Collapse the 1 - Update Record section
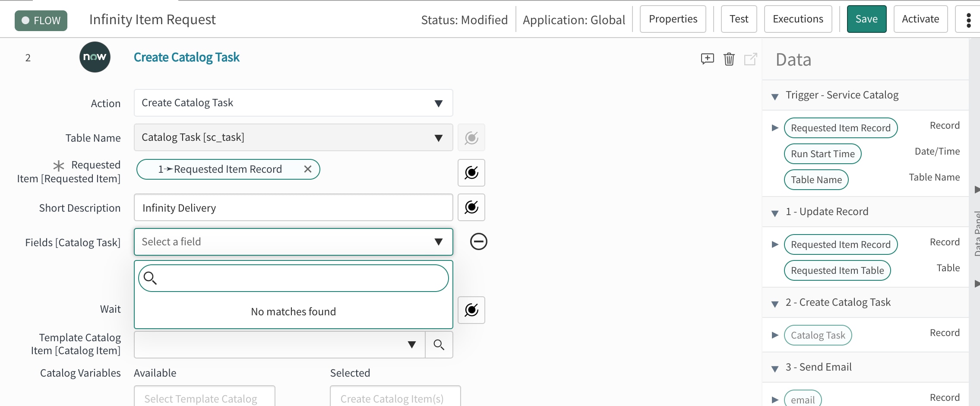Image resolution: width=980 pixels, height=406 pixels. tap(775, 213)
